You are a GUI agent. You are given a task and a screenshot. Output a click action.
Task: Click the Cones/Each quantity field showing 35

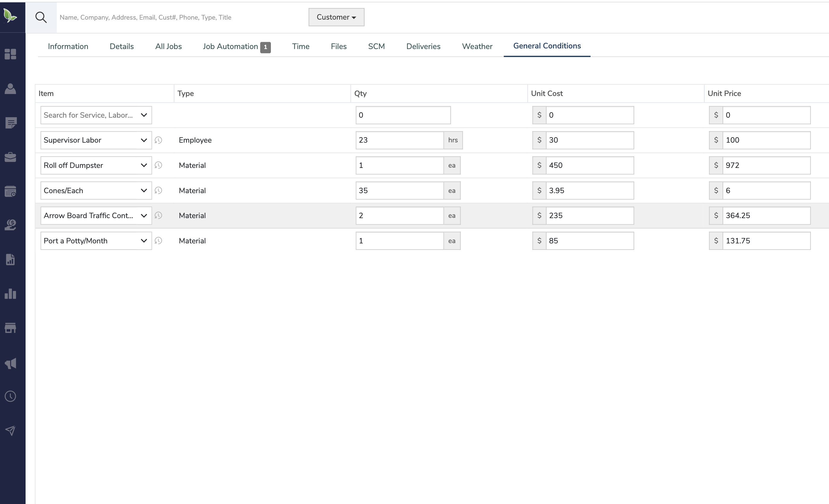click(400, 191)
